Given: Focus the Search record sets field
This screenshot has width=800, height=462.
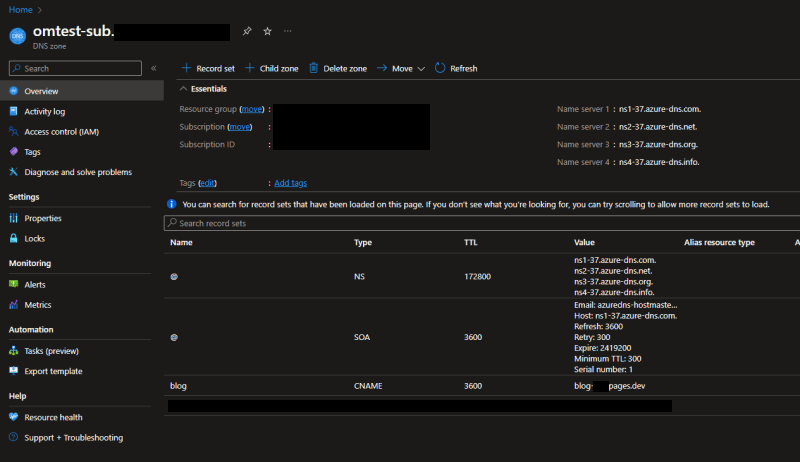Looking at the screenshot, I should (482, 223).
